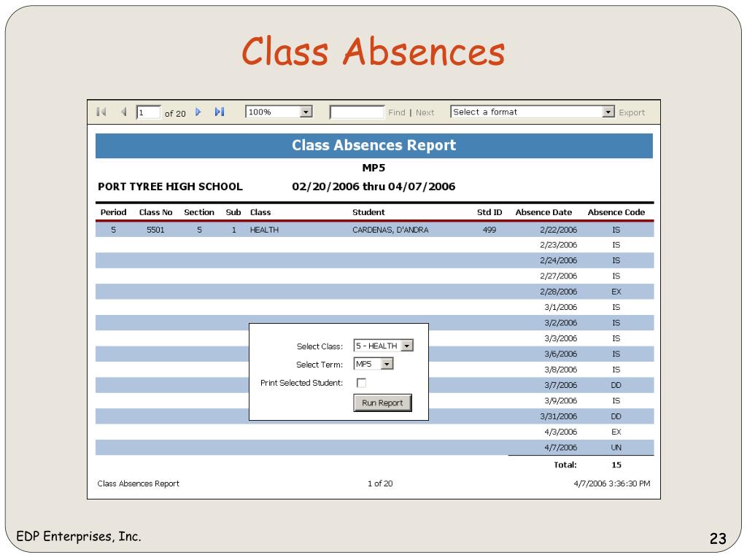
Task: Jump to last report page
Action: [x=220, y=112]
